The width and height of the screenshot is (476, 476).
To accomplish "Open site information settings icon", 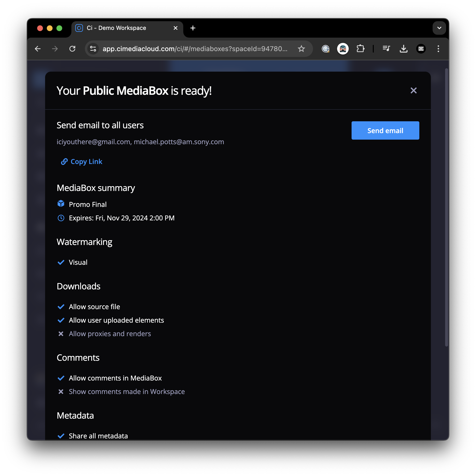I will click(93, 49).
